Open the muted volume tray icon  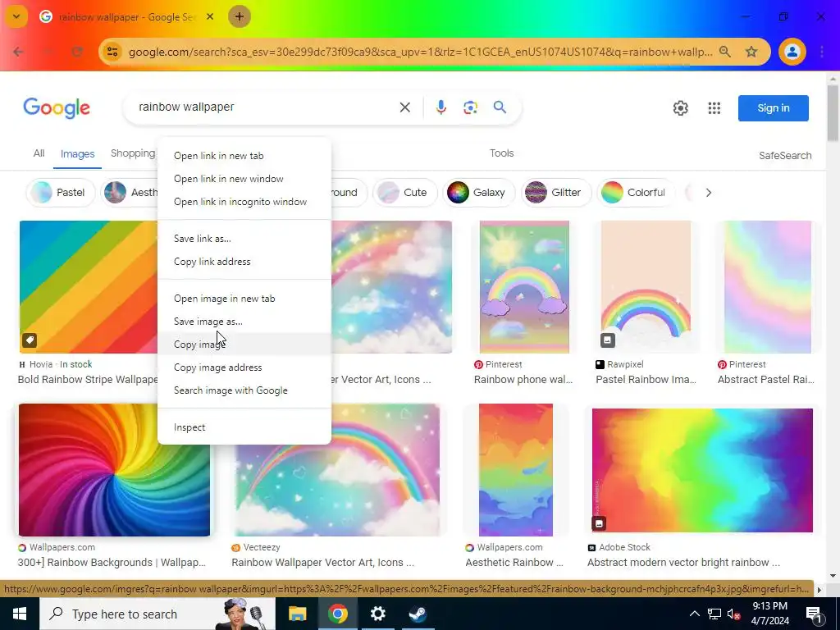pyautogui.click(x=734, y=614)
